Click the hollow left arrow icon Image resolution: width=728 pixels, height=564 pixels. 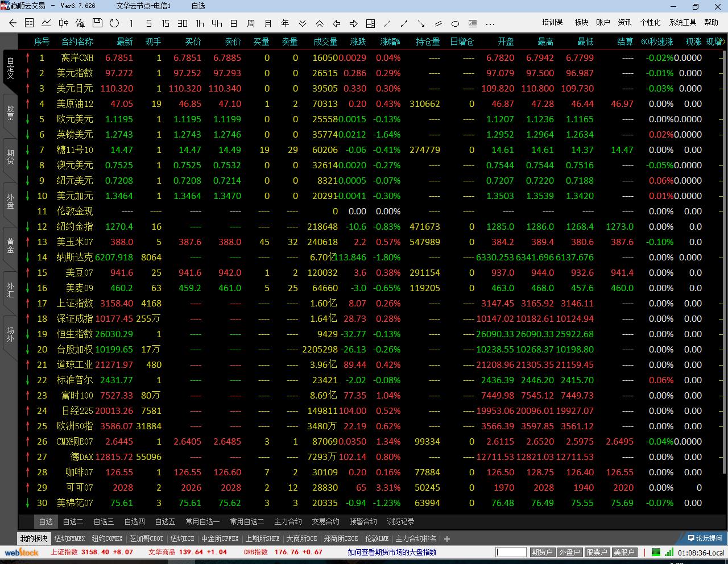pyautogui.click(x=337, y=23)
